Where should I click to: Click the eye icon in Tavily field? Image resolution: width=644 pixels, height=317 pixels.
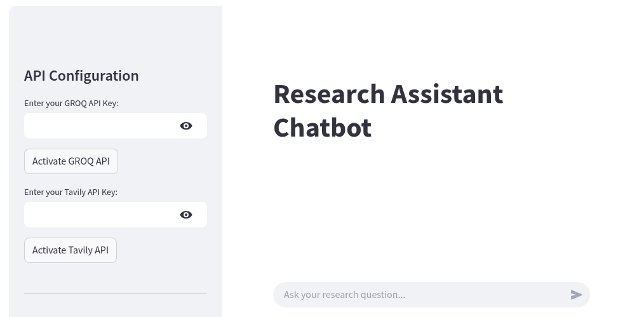coord(186,215)
